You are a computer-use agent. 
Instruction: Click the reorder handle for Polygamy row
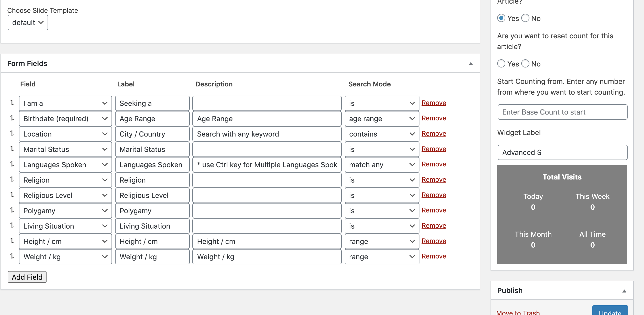pyautogui.click(x=12, y=210)
